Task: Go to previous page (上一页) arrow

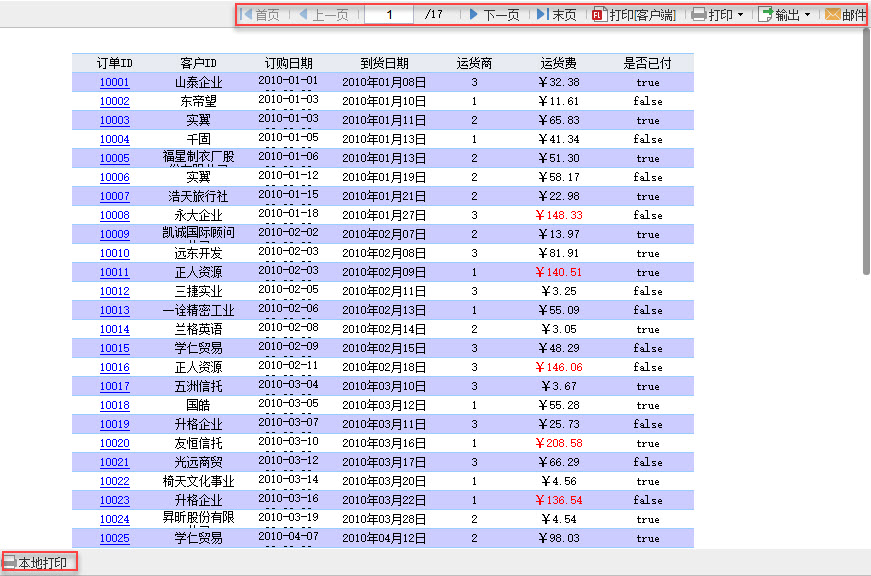Action: (303, 14)
